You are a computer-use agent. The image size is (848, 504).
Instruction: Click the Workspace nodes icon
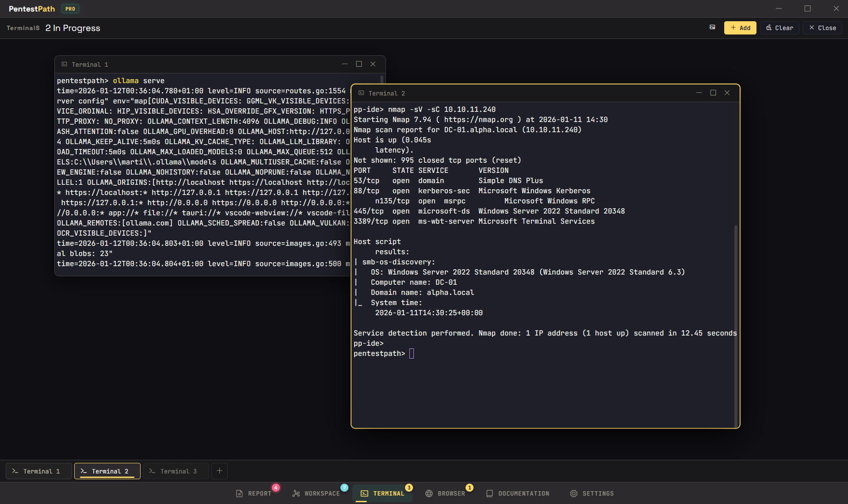pyautogui.click(x=296, y=493)
